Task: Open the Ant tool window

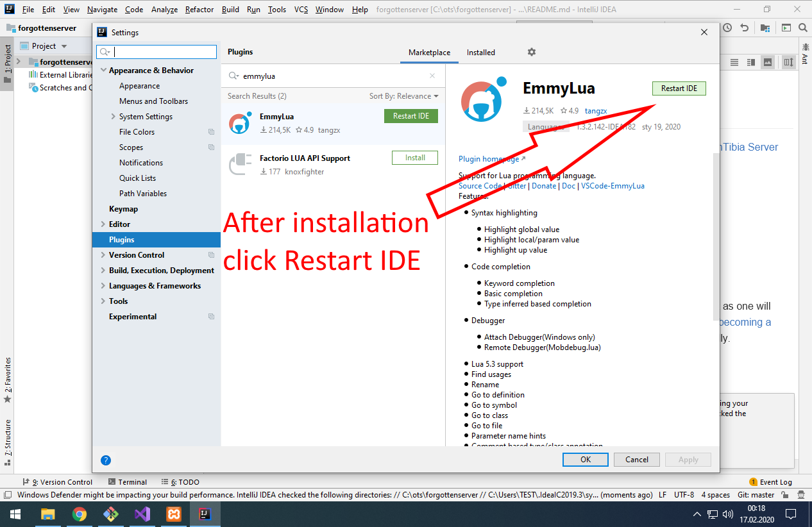Action: [805, 54]
